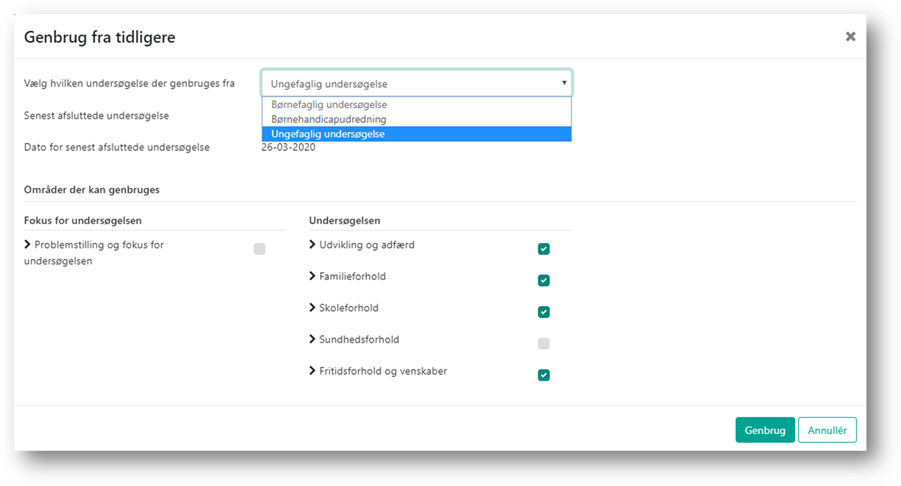The image size is (901, 486).
Task: Toggle the Familieforhold checkbox
Action: [x=544, y=281]
